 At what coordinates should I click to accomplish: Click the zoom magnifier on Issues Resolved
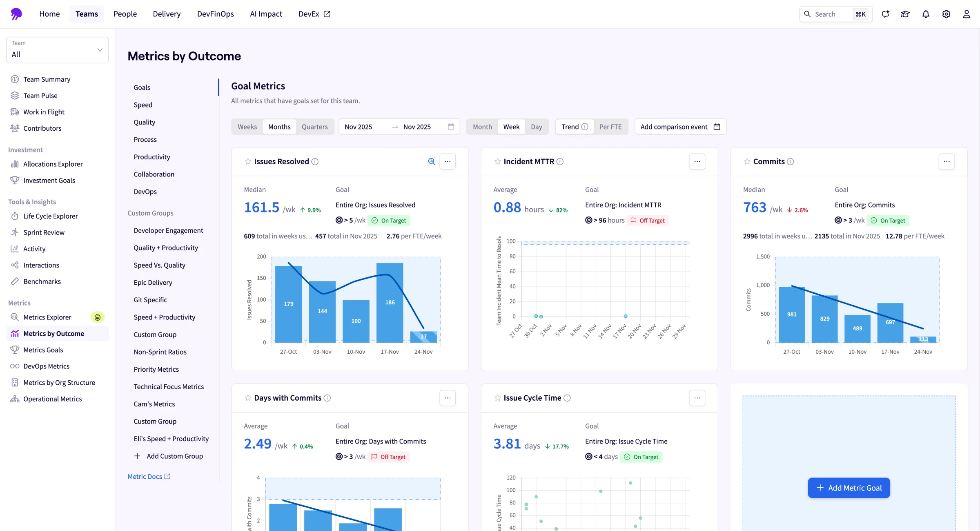pyautogui.click(x=432, y=161)
